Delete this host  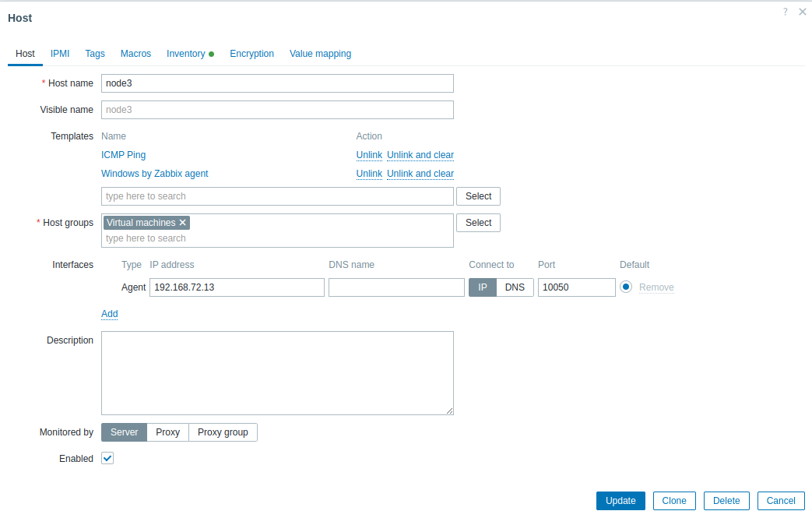click(726, 501)
